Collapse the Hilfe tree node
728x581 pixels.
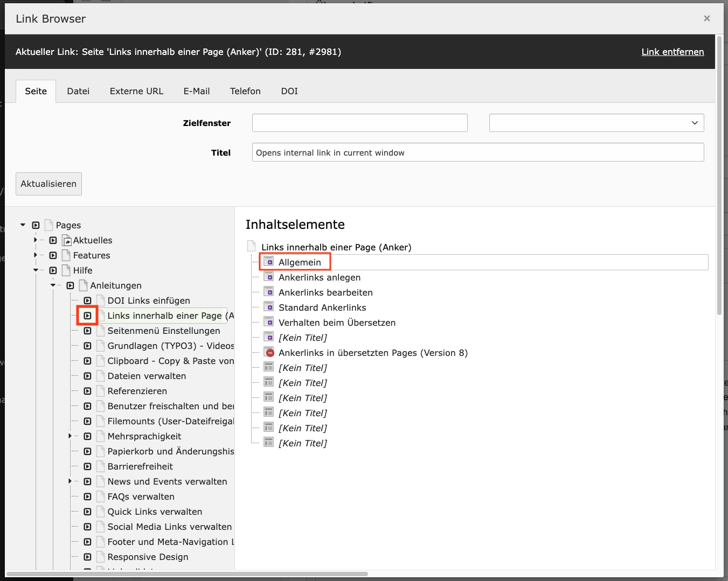(36, 270)
